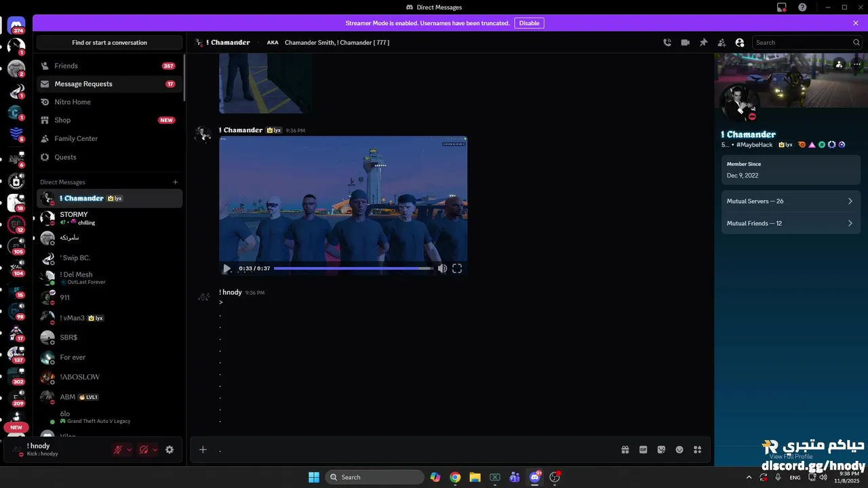Expand Mutual Friends — 12
The height and width of the screenshot is (488, 868).
791,223
